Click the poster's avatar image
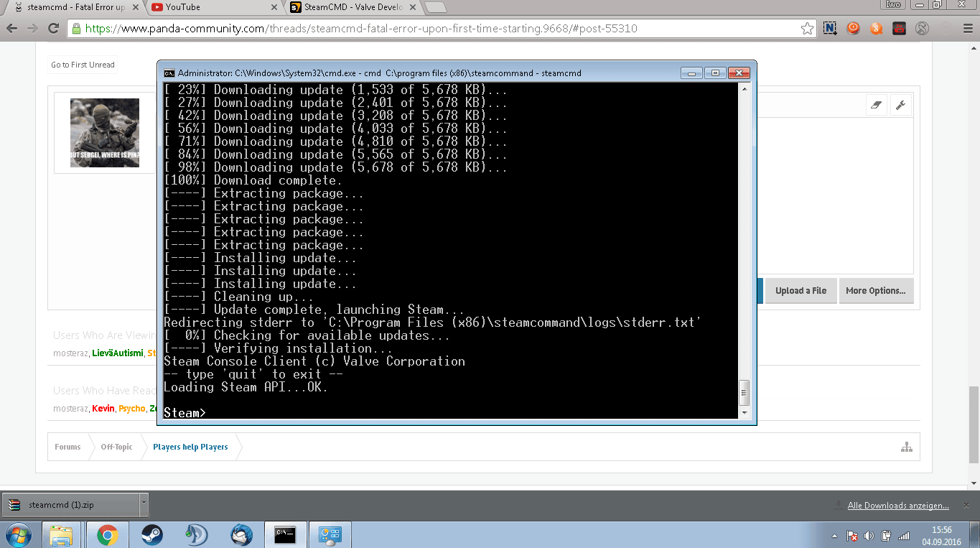 (105, 133)
